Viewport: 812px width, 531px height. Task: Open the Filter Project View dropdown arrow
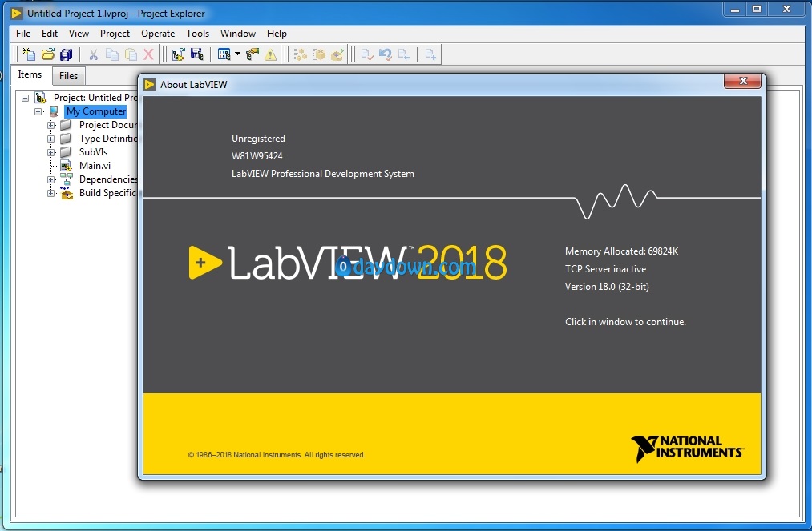tap(237, 54)
